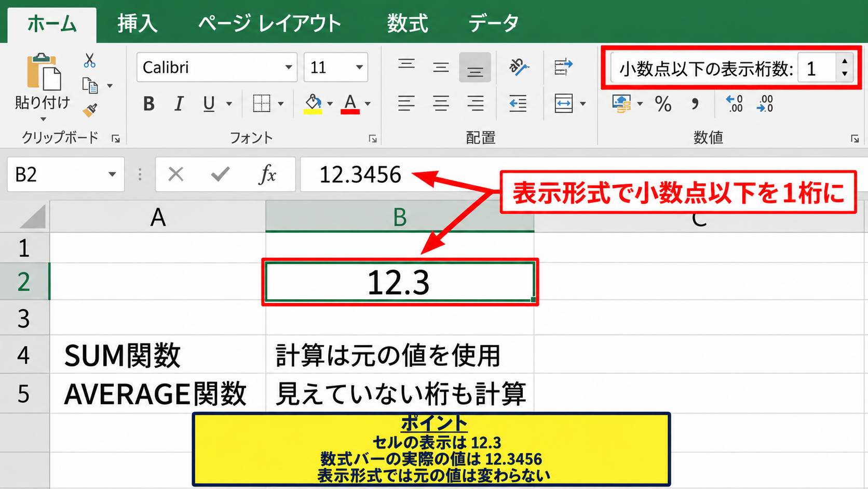Expand the Name Box B2 dropdown
868x489 pixels.
[112, 175]
